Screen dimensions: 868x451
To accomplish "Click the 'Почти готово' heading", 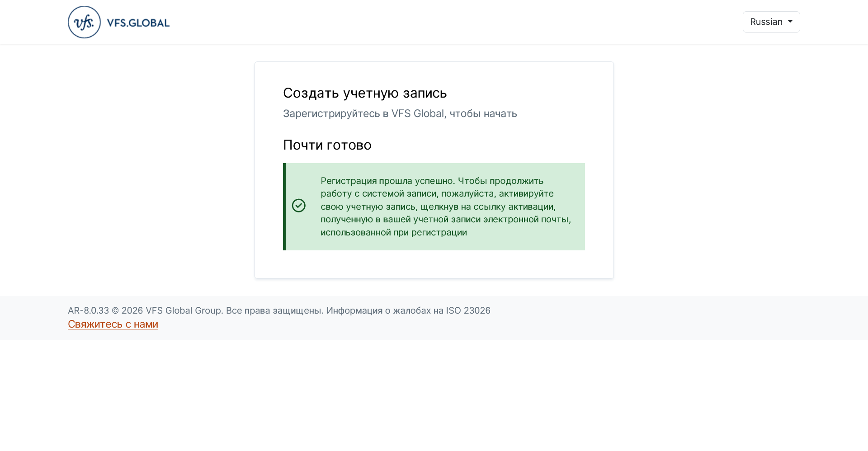I will click(327, 145).
